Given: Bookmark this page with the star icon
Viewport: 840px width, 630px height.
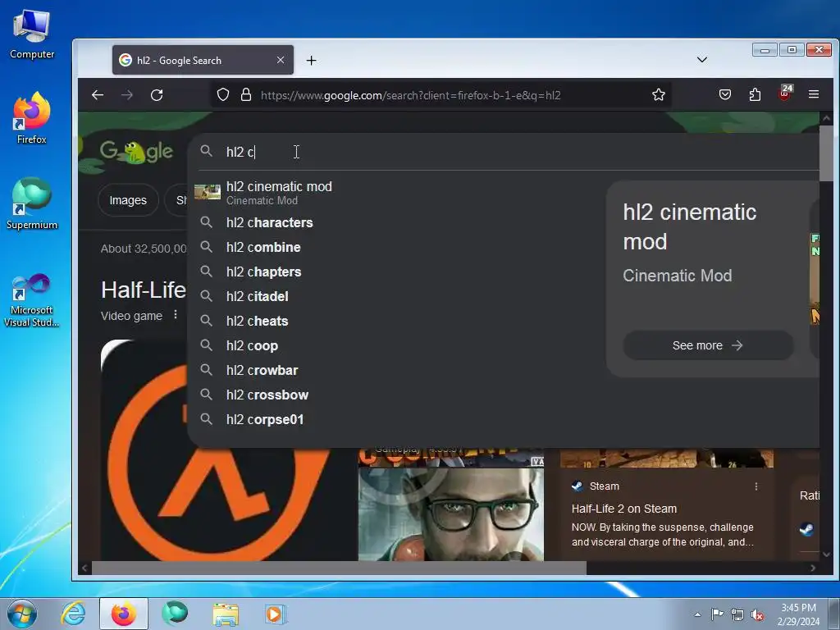Looking at the screenshot, I should 659,95.
